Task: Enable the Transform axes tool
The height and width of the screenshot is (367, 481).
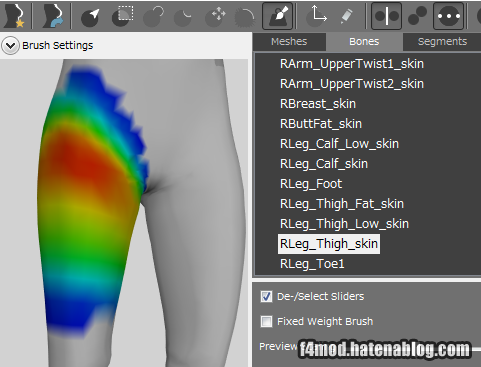Action: pyautogui.click(x=316, y=16)
